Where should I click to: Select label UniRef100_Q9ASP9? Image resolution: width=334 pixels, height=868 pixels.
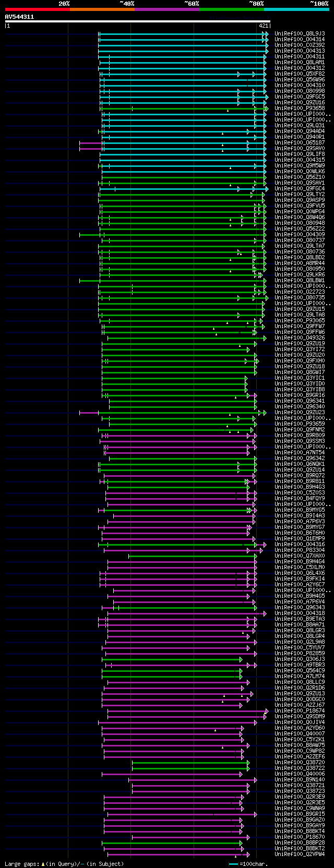[300, 200]
